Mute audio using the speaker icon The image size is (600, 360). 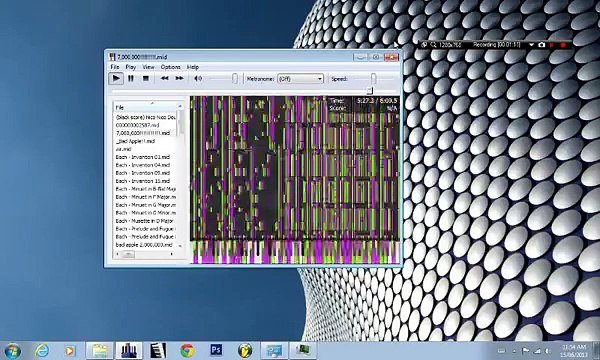point(198,79)
